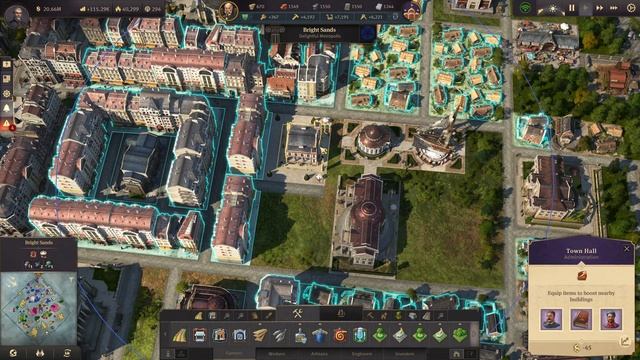Open the Town Hall statistics chart button

tap(625, 342)
